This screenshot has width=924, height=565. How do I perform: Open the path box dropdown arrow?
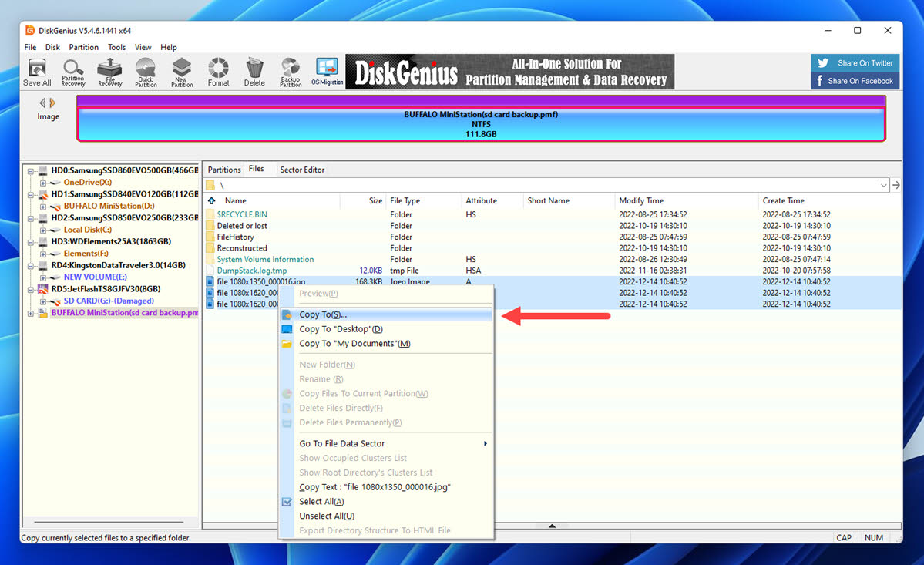click(x=883, y=185)
